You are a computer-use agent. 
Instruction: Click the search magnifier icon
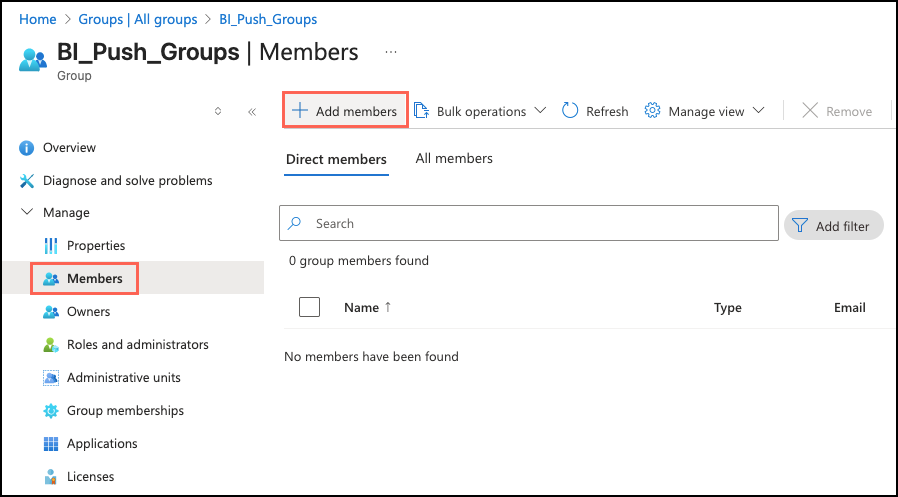tap(294, 223)
